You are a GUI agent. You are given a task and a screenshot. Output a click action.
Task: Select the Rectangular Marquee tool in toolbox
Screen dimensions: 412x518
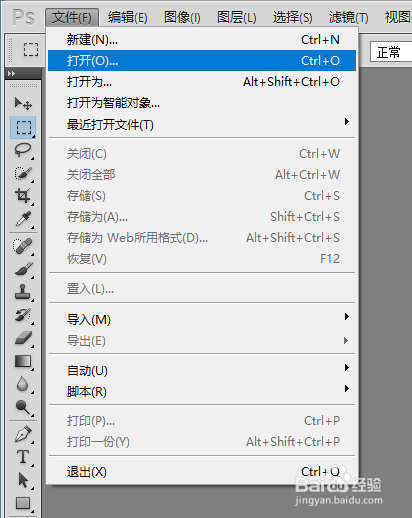[23, 127]
